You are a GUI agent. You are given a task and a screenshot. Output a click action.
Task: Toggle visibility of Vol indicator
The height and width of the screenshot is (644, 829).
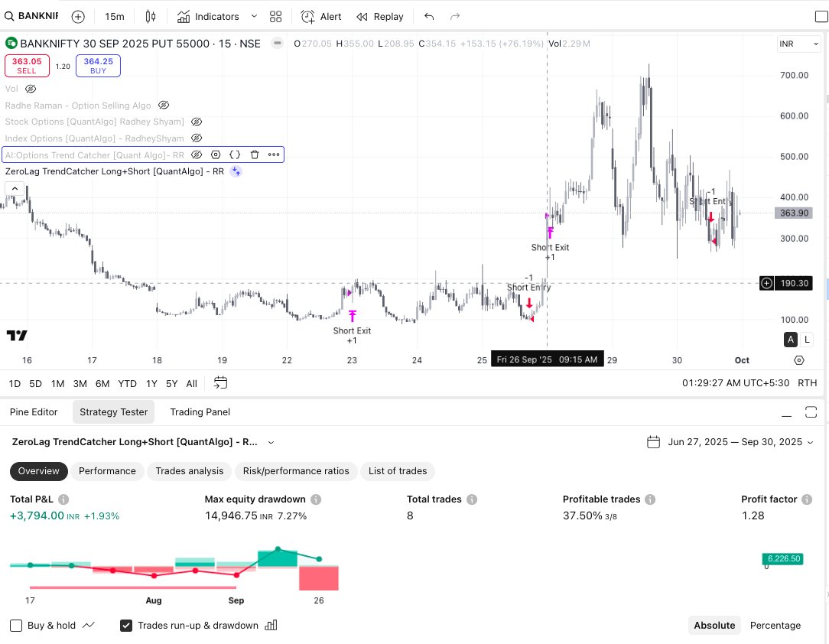click(x=31, y=89)
